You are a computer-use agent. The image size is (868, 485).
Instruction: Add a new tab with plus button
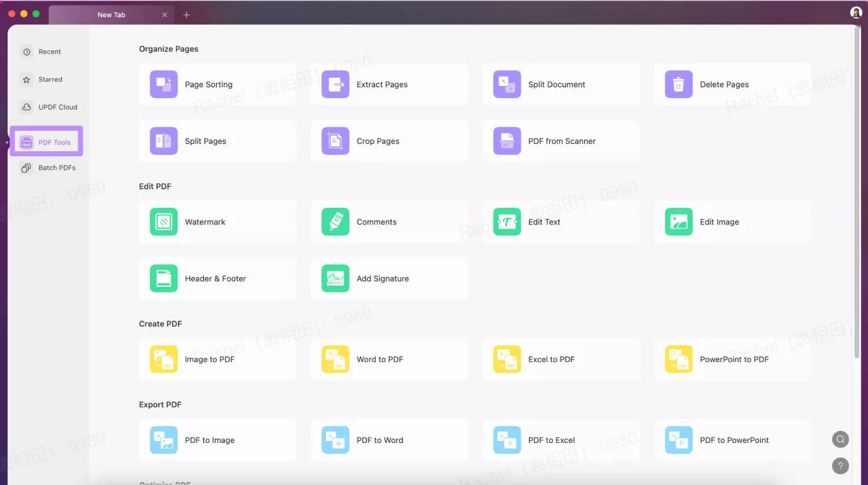point(186,15)
